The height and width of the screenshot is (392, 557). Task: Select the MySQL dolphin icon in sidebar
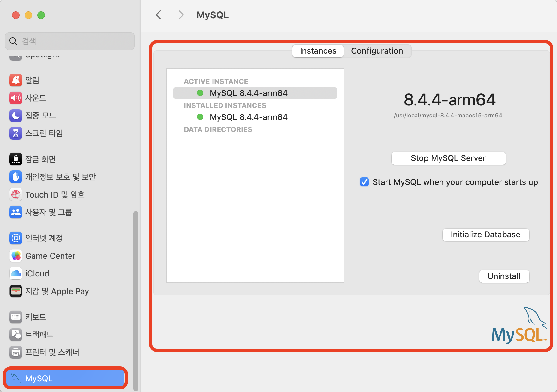16,378
